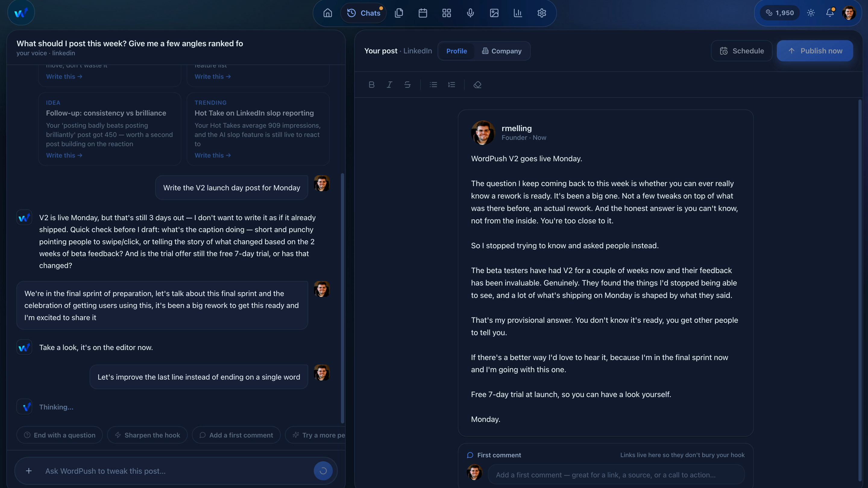Toggle bold formatting in editor toolbar
Image resolution: width=868 pixels, height=488 pixels.
click(x=372, y=85)
